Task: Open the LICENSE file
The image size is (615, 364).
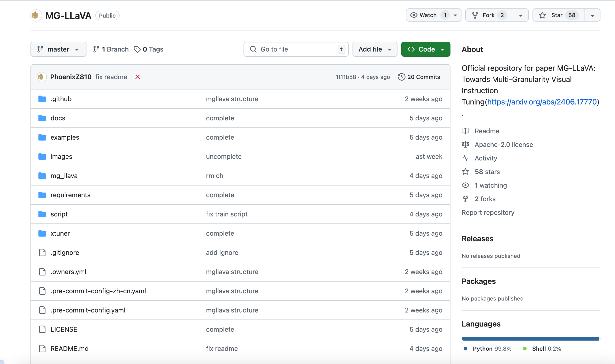Action: click(64, 329)
